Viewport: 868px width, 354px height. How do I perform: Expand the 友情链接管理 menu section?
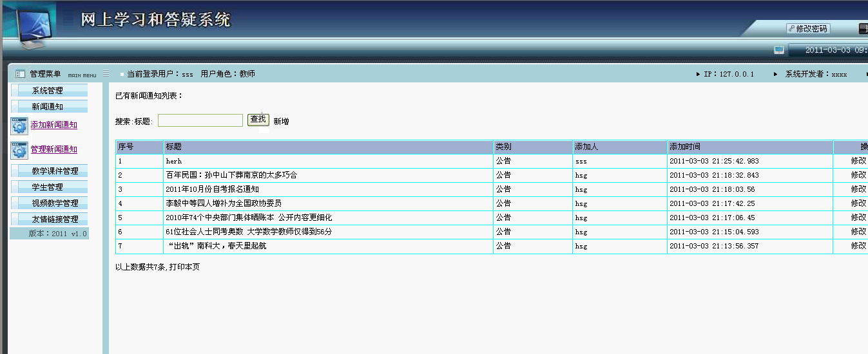point(49,219)
